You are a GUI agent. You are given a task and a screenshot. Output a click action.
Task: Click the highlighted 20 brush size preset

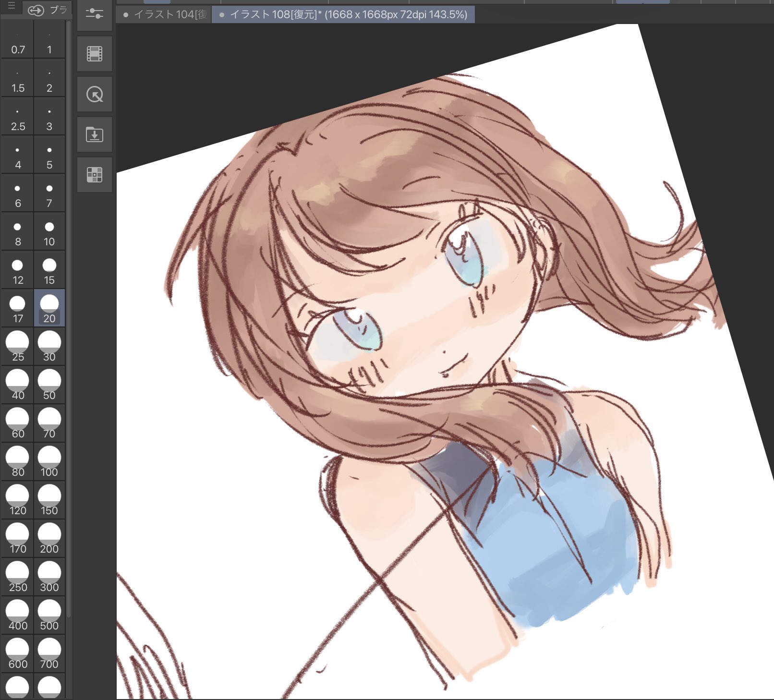(49, 308)
